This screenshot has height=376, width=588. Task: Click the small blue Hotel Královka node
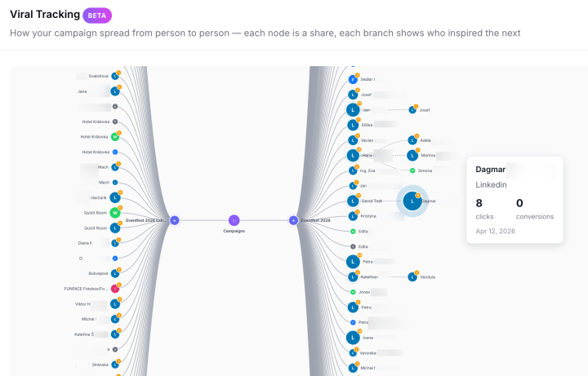tap(115, 152)
